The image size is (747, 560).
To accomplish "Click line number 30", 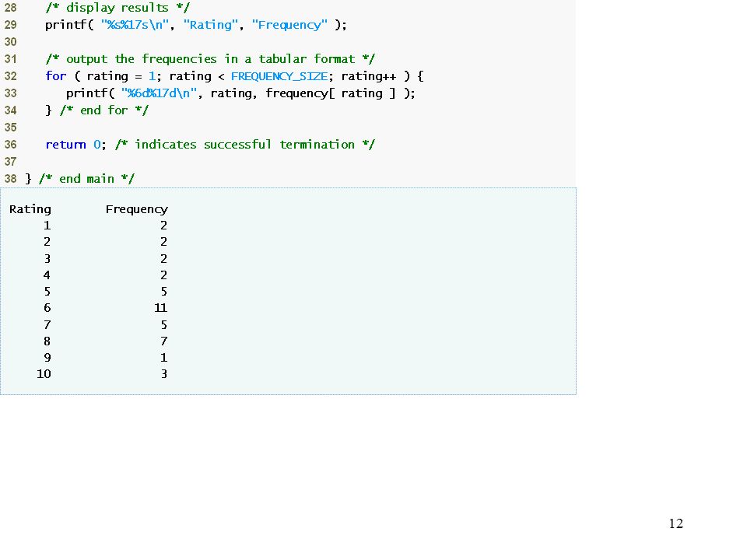I will coord(10,42).
